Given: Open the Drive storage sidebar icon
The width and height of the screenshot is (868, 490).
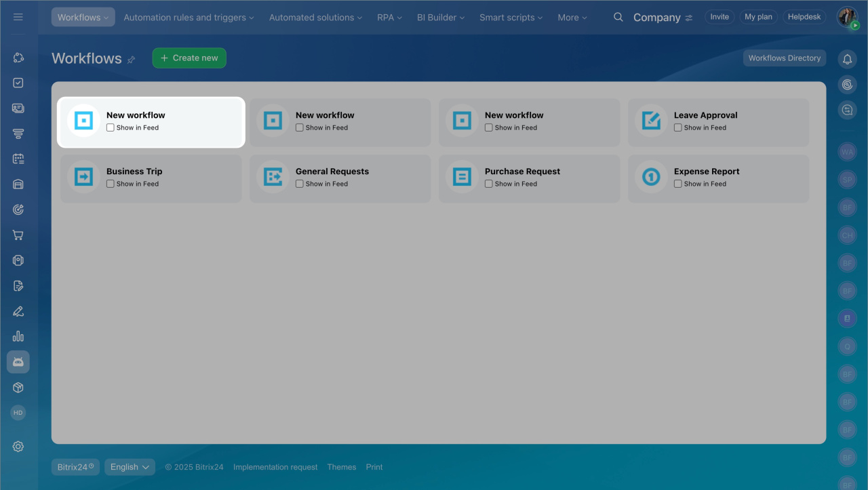Looking at the screenshot, I should pos(18,184).
